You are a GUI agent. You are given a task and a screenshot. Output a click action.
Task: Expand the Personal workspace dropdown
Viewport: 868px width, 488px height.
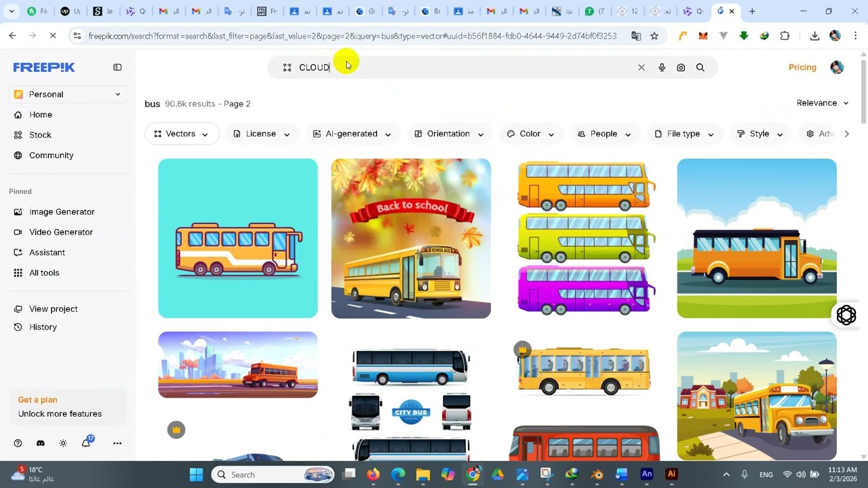pyautogui.click(x=68, y=94)
